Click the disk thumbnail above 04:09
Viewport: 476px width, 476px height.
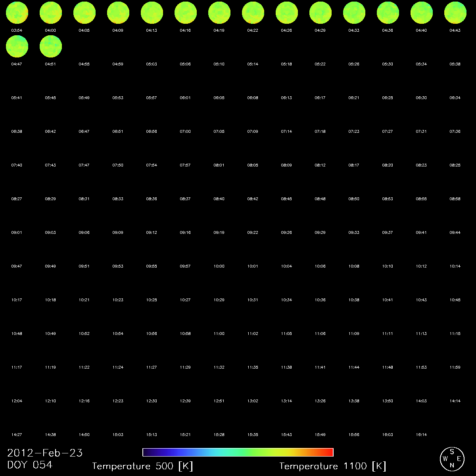tap(118, 13)
